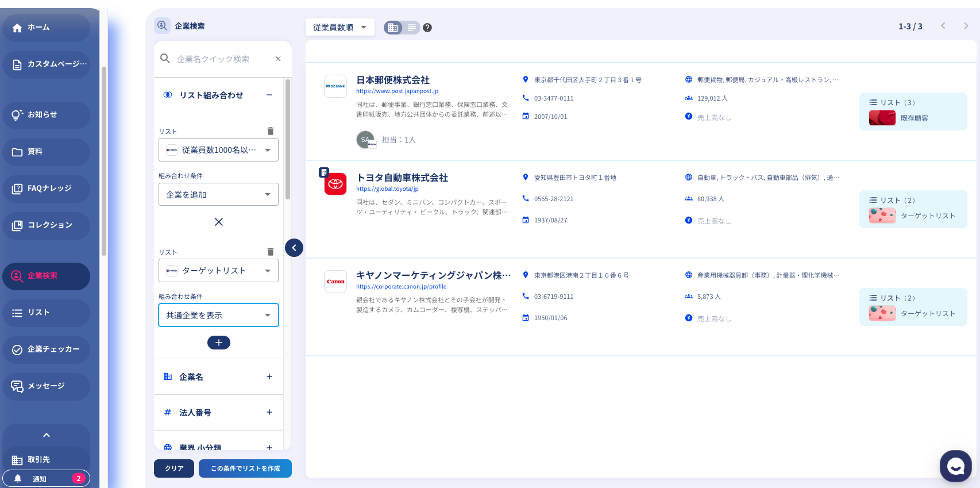
Task: Click この条件でリストを作成 button
Action: [245, 468]
